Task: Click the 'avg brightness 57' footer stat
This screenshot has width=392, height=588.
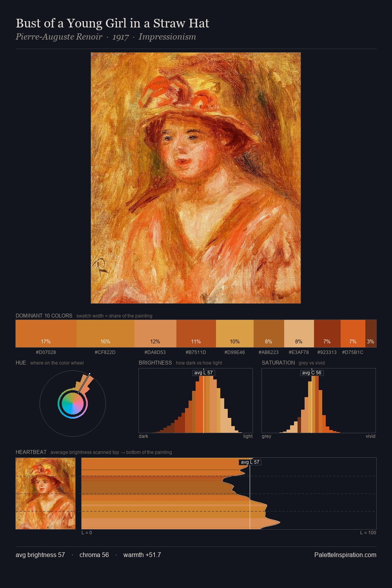Action: 40,555
